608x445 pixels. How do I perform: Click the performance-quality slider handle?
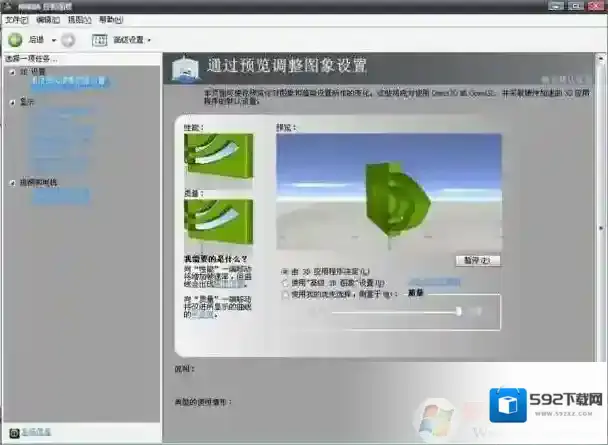point(458,311)
